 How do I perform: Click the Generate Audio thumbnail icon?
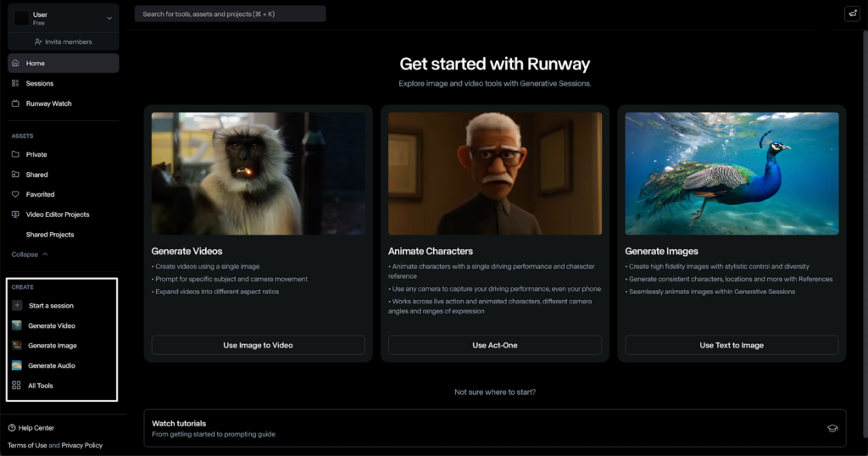click(17, 365)
